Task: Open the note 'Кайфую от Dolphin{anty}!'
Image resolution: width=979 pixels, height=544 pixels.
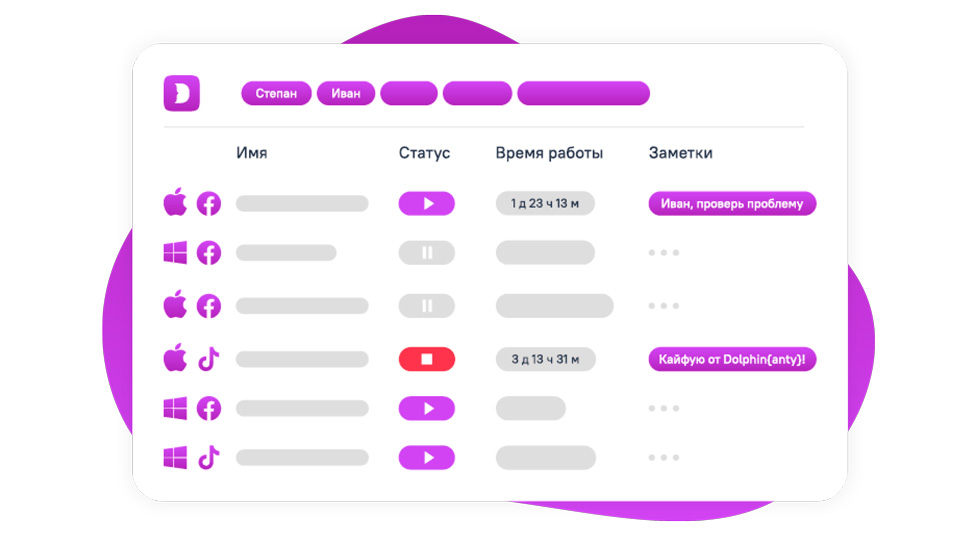Action: point(732,359)
